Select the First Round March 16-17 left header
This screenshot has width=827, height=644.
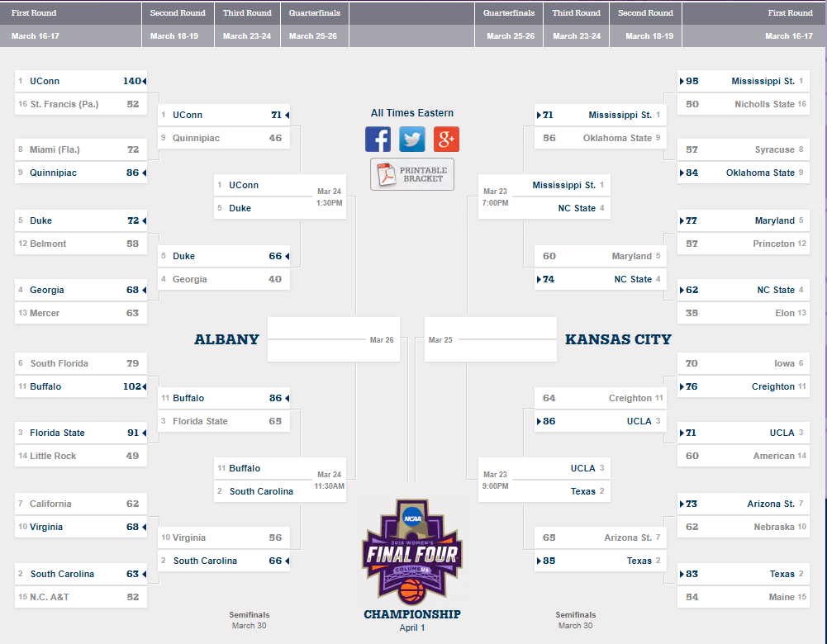click(71, 24)
